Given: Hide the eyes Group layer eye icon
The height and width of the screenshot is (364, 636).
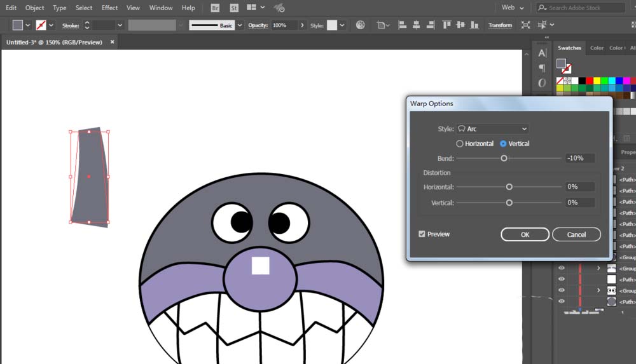Looking at the screenshot, I should pyautogui.click(x=562, y=290).
